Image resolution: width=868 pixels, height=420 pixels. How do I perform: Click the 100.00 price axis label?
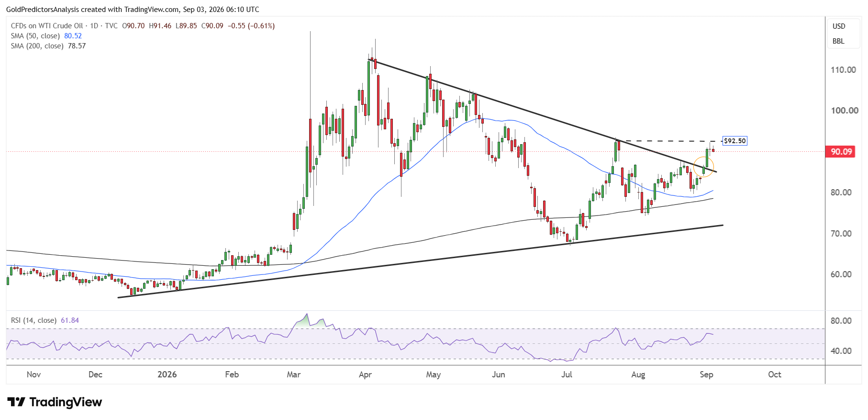click(x=845, y=111)
